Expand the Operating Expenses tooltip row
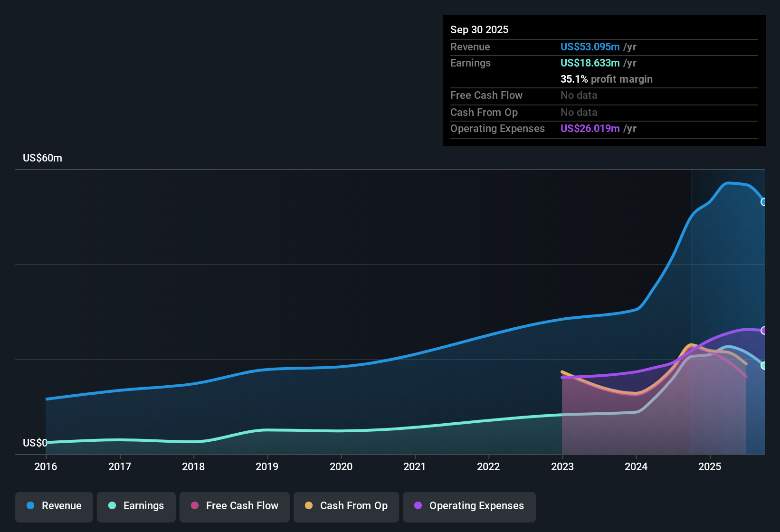Screen dimensions: 780x532 (x=497, y=128)
